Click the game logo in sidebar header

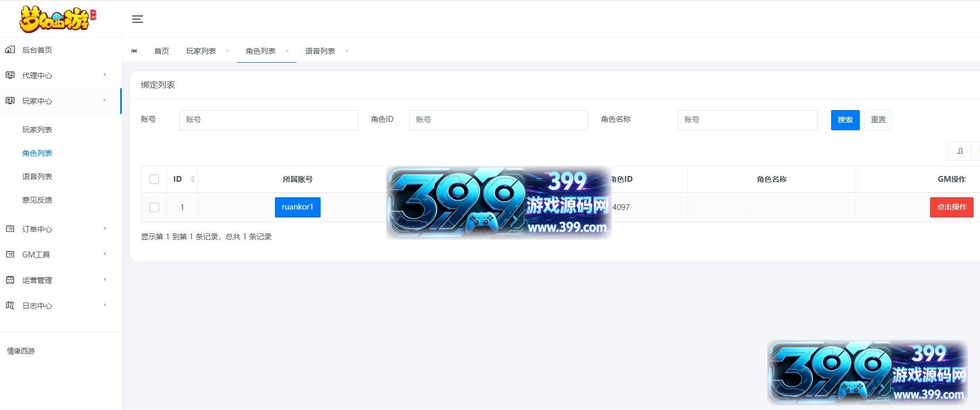[x=58, y=19]
